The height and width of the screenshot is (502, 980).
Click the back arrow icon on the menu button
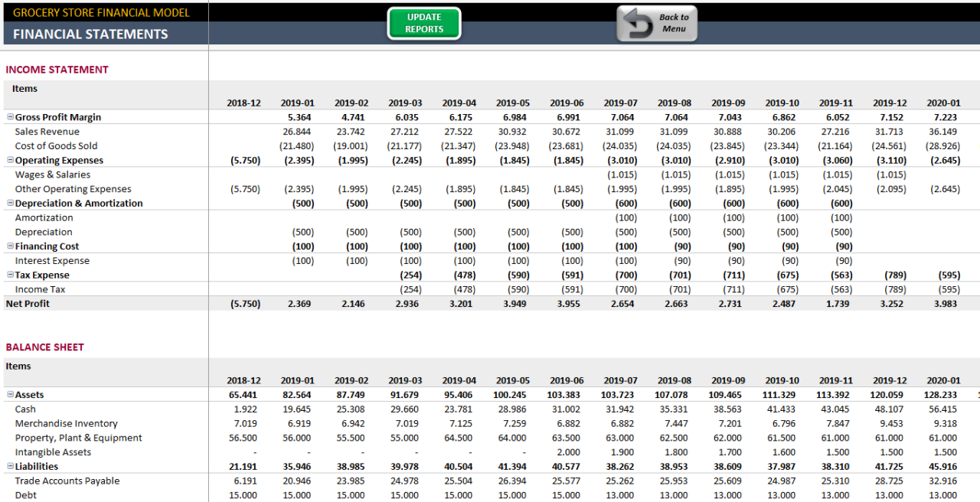637,24
